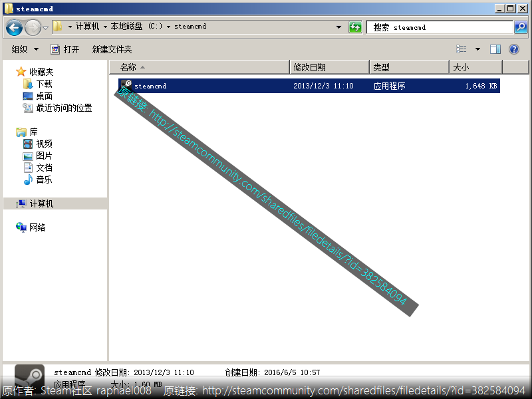Click 修改日期 value in details pane

pyautogui.click(x=164, y=372)
